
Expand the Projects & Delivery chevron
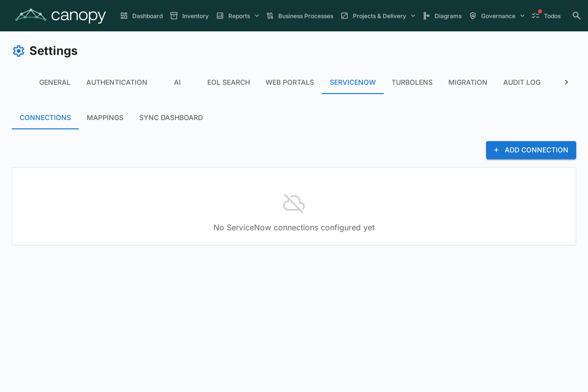(413, 16)
